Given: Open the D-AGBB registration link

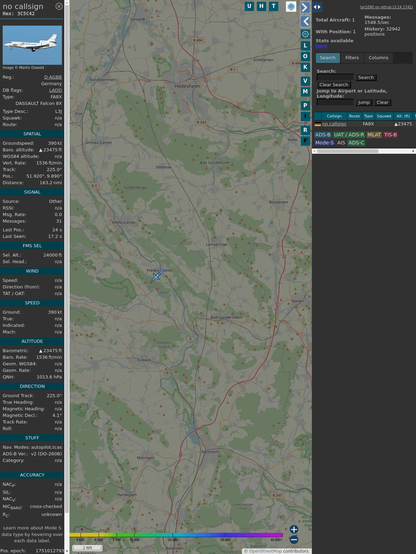Looking at the screenshot, I should 53,77.
